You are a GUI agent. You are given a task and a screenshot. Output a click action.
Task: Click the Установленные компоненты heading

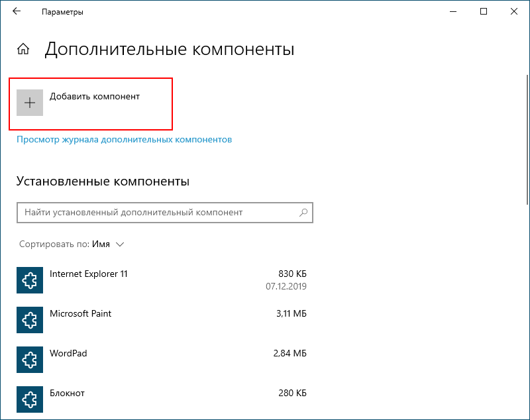103,181
